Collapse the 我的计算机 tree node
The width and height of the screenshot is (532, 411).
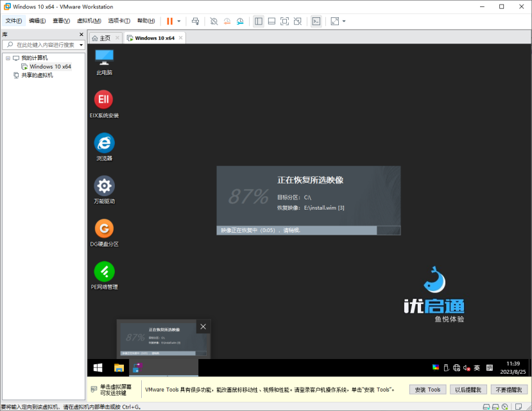[x=8, y=58]
